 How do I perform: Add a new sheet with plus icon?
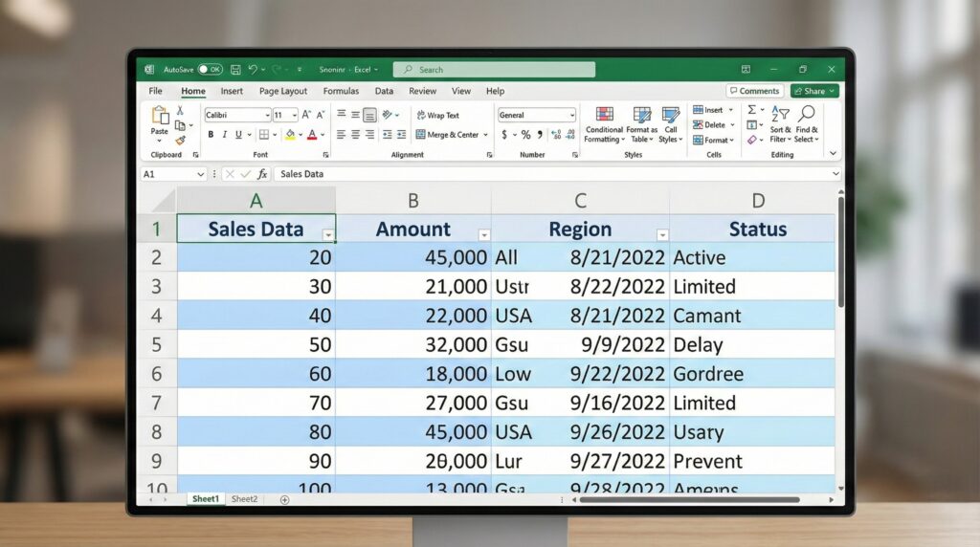tap(284, 499)
